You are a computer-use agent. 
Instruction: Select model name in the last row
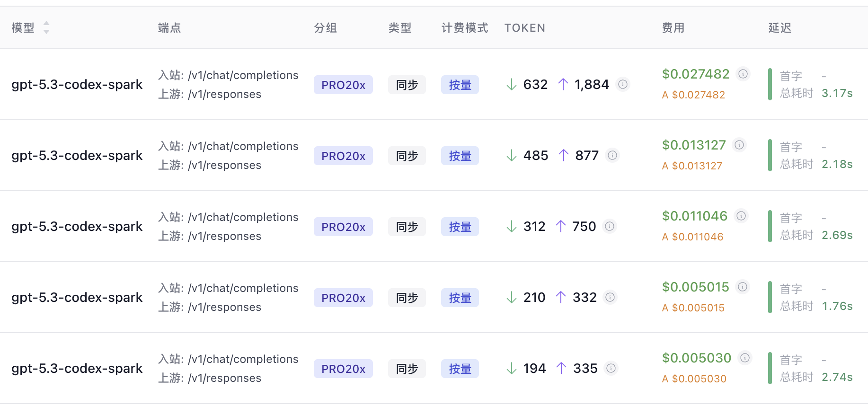click(x=77, y=368)
